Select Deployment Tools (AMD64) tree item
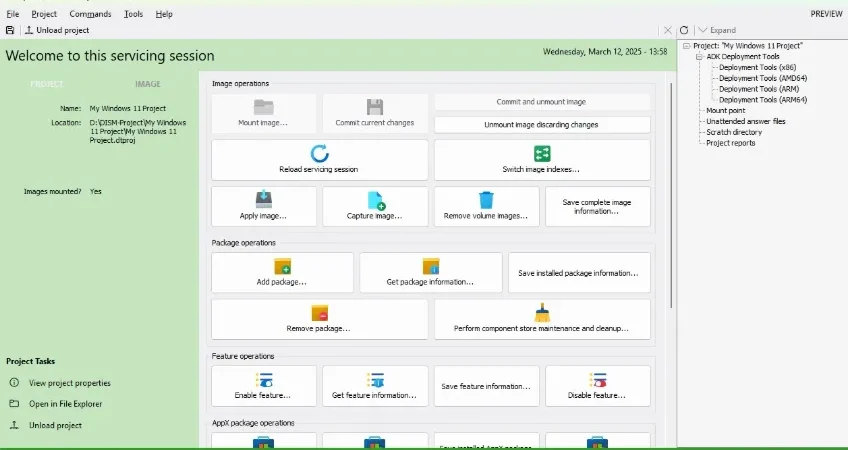 point(763,78)
